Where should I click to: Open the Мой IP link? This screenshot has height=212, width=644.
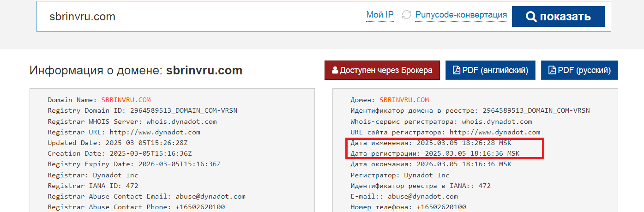click(x=380, y=15)
